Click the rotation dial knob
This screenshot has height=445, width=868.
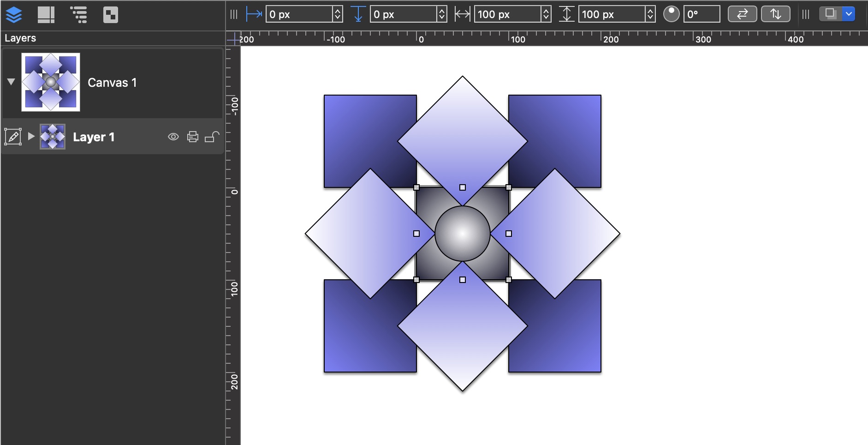pyautogui.click(x=672, y=14)
